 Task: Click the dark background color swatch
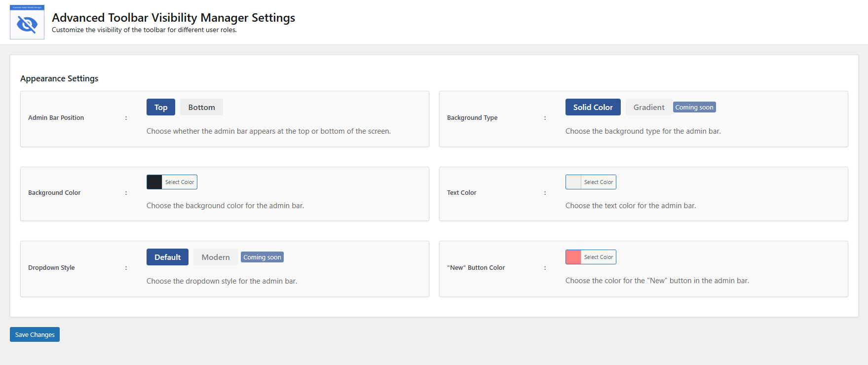pos(154,182)
